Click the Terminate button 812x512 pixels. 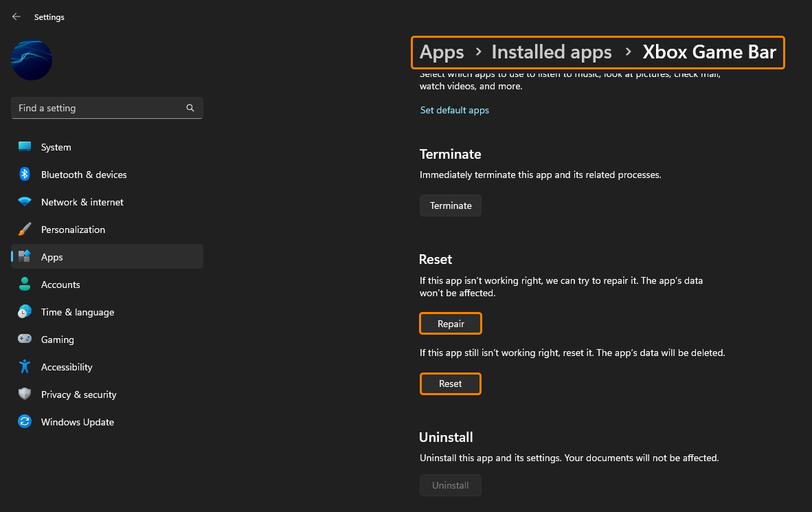coord(451,205)
